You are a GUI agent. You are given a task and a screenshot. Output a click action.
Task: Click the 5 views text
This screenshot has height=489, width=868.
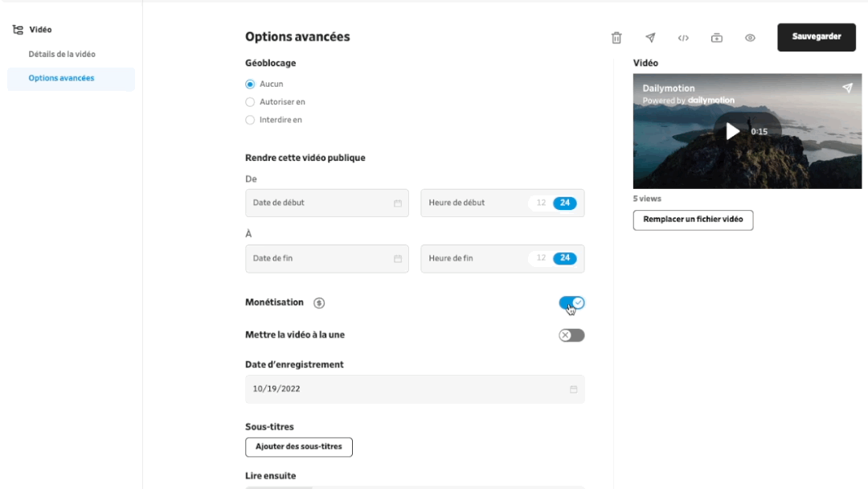647,199
